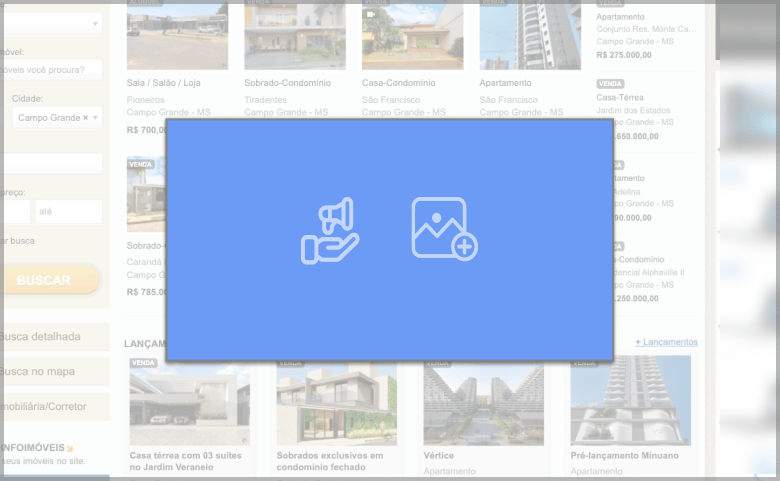Open Casa térrea com 03 suítes listing
This screenshot has width=780, height=481.
click(186, 461)
